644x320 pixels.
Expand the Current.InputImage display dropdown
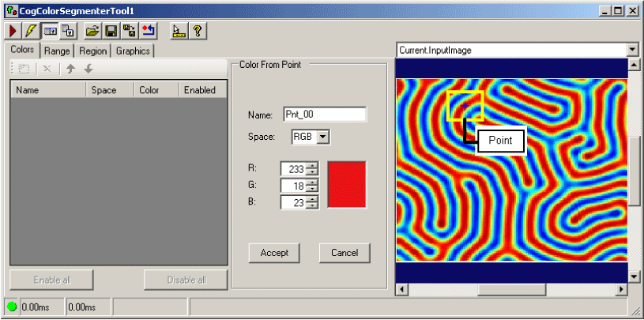pyautogui.click(x=632, y=51)
